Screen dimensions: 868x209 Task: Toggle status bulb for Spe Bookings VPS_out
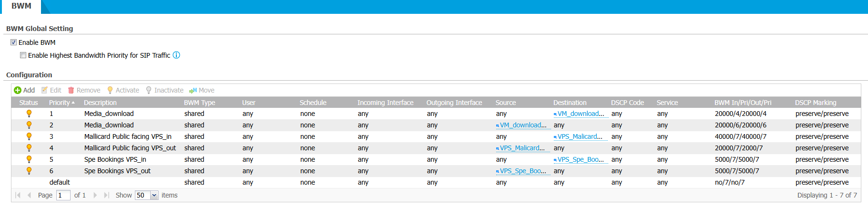[29, 171]
